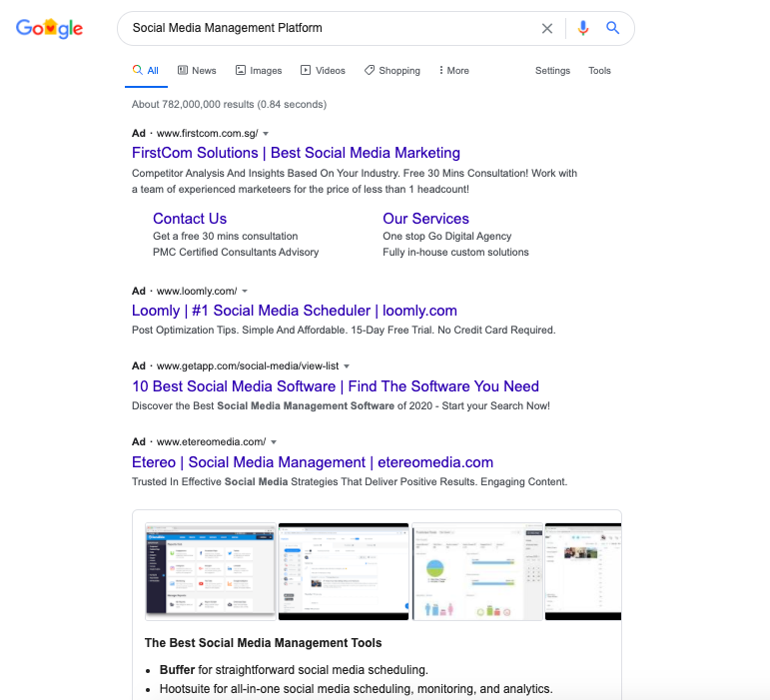Click 'Get a free 30 mins consultation' text
Screen dimensions: 770x700
point(225,236)
